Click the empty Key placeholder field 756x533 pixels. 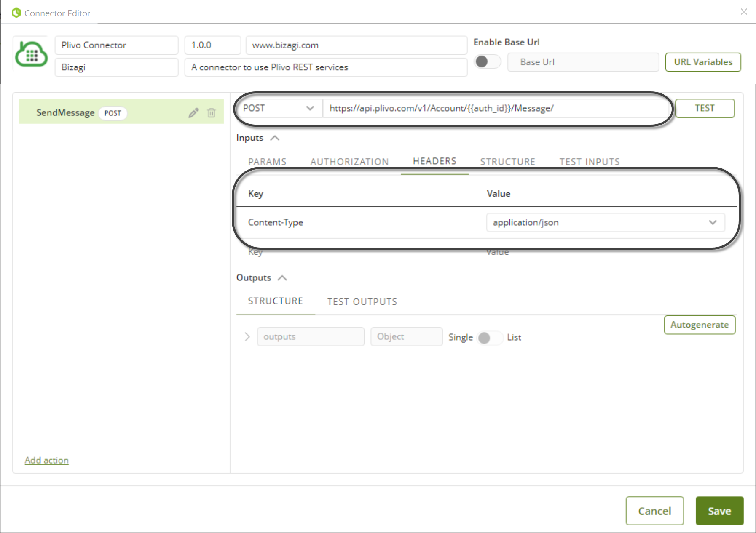click(255, 252)
